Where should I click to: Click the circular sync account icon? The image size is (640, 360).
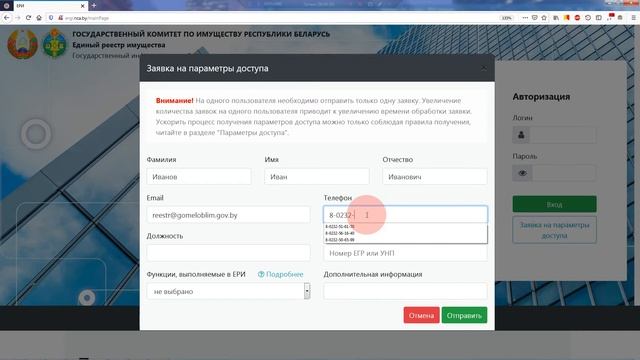coord(588,18)
